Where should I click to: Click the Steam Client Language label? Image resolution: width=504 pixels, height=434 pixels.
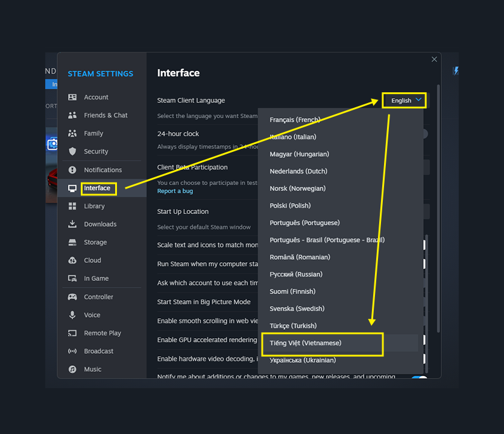click(x=191, y=100)
